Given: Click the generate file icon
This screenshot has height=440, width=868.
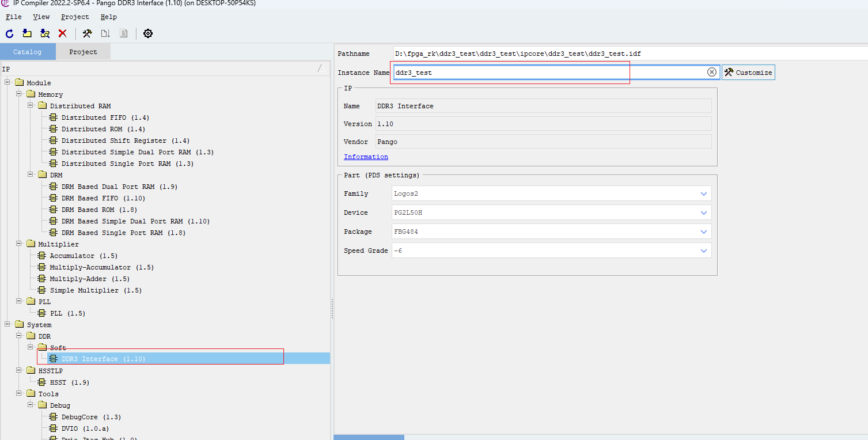Looking at the screenshot, I should point(105,33).
